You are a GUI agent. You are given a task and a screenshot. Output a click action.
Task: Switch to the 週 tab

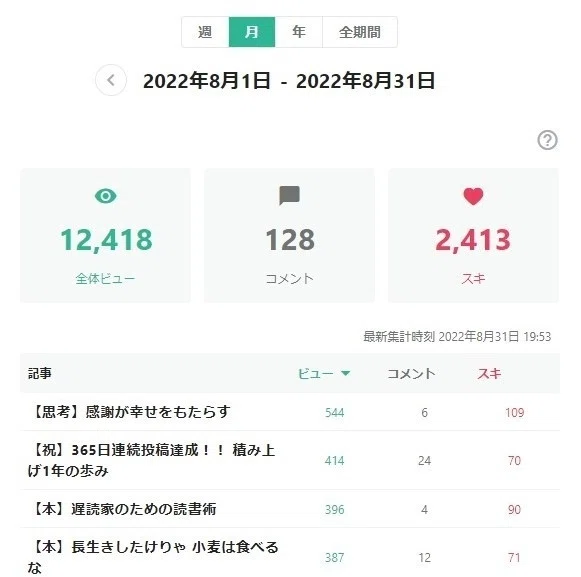pos(205,32)
